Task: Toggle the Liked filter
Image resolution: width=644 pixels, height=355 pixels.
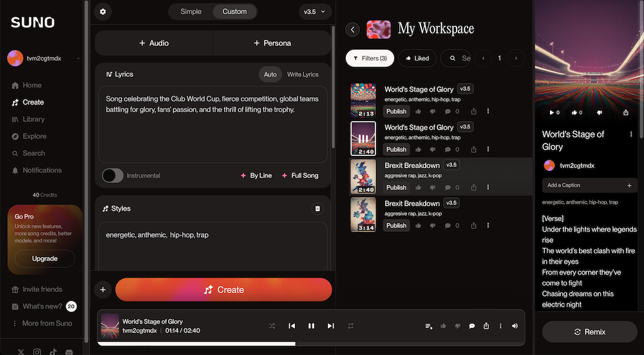Action: pyautogui.click(x=417, y=59)
